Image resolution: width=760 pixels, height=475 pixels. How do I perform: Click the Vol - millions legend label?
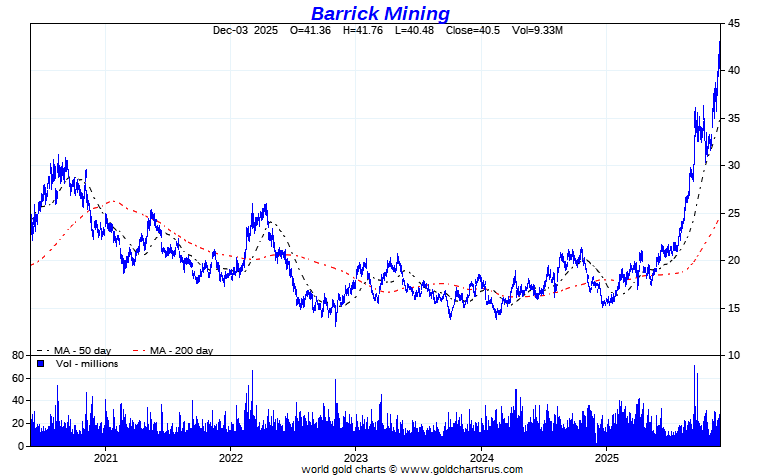[x=87, y=364]
